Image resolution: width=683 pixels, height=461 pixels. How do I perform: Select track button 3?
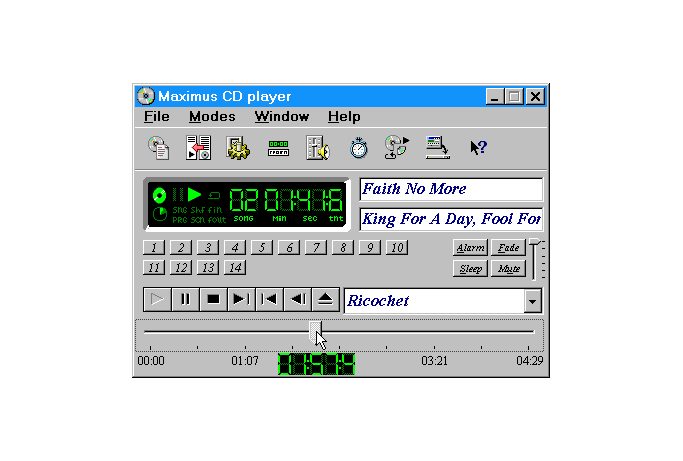[208, 247]
